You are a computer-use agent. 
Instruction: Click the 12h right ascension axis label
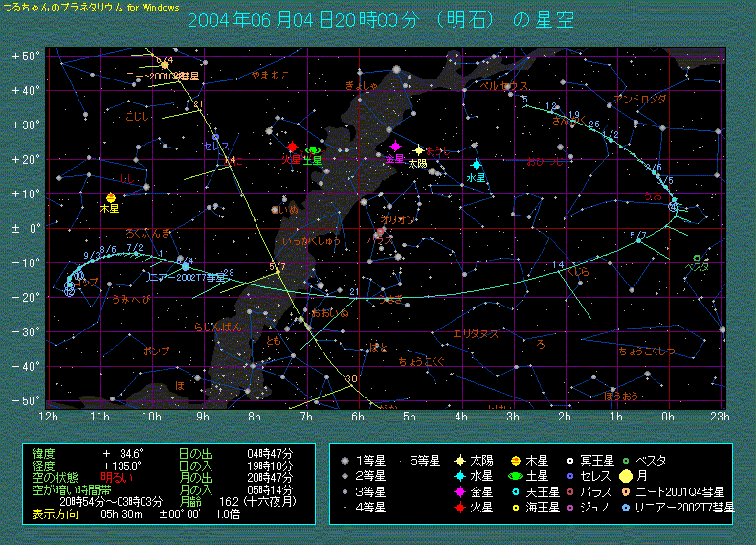[47, 417]
